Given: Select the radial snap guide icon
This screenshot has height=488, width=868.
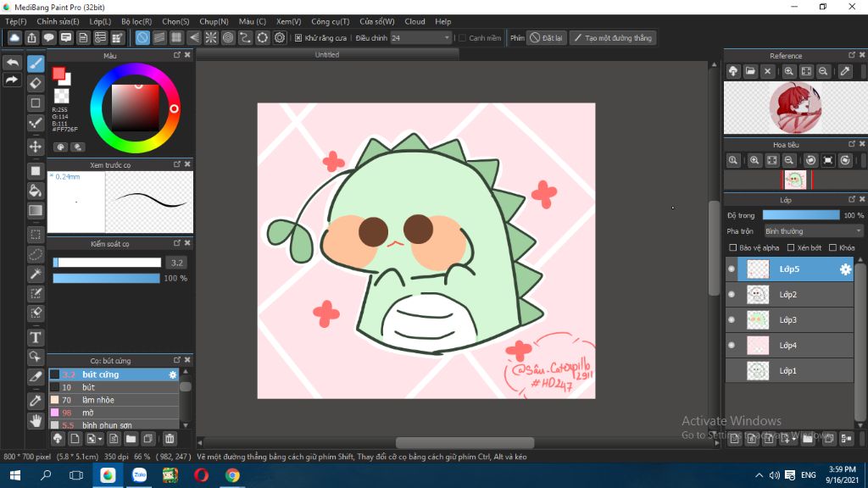Looking at the screenshot, I should click(x=211, y=37).
